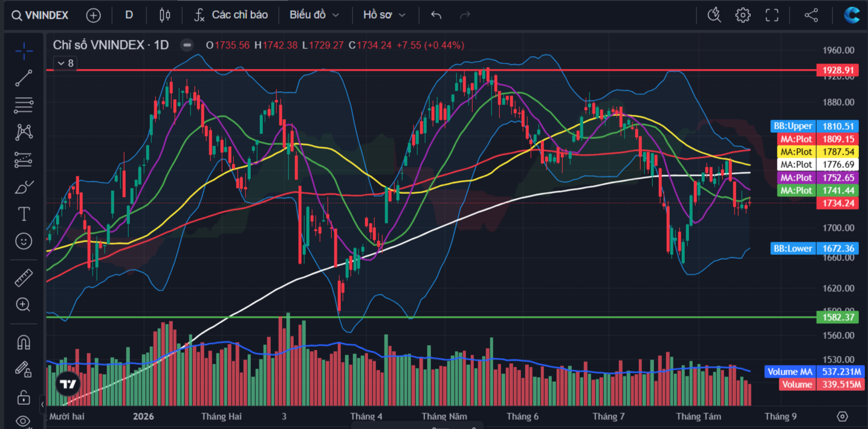
Task: Share the chart
Action: click(811, 15)
